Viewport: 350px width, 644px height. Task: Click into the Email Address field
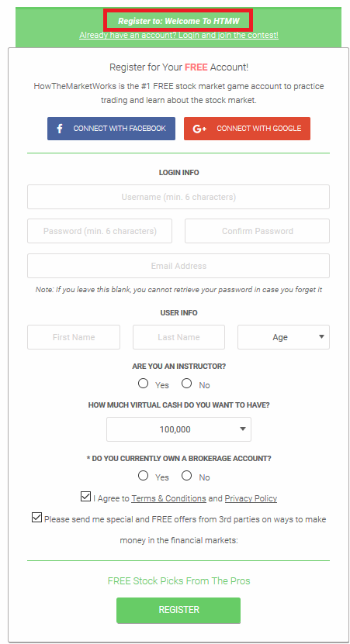pyautogui.click(x=178, y=266)
